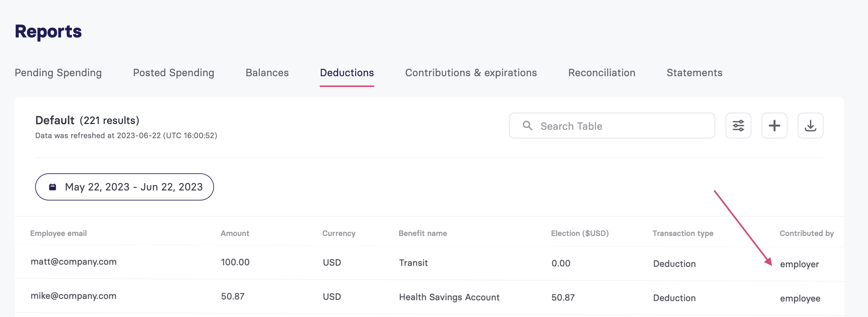This screenshot has height=317, width=868.
Task: Click the Employee email column header
Action: pos(58,233)
